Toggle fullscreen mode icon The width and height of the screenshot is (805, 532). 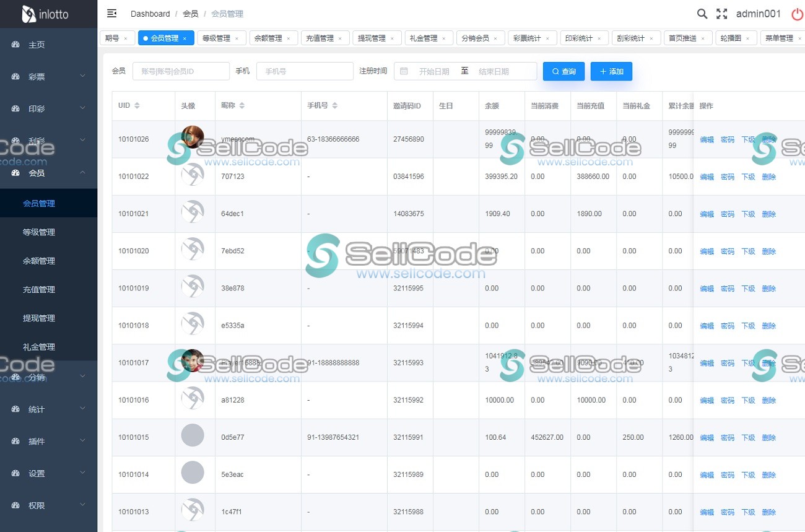721,14
